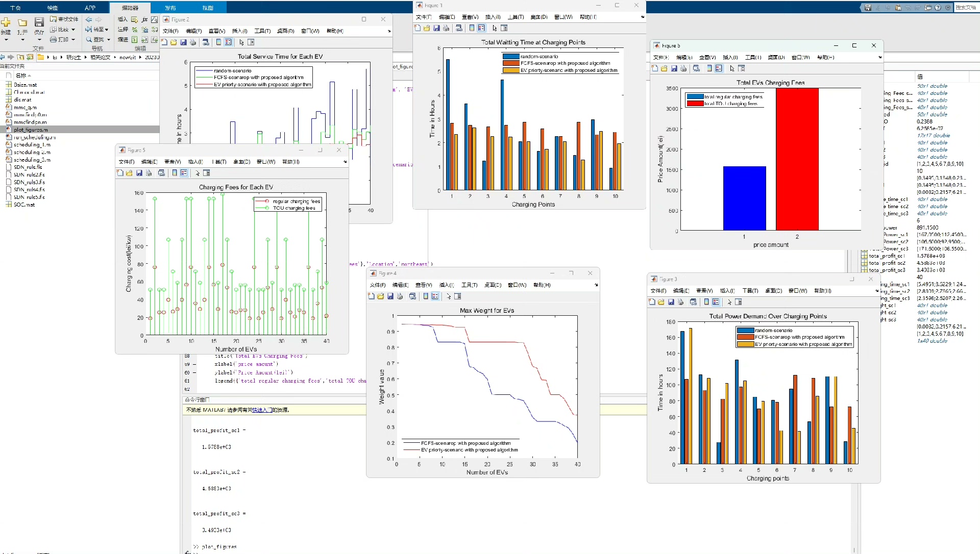This screenshot has width=980, height=554.
Task: Toggle Insert Legend button in Figure 1 toolbar
Action: pos(481,28)
